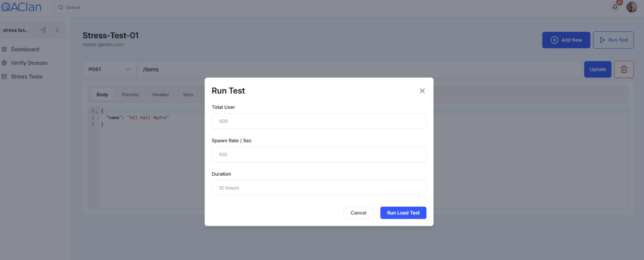This screenshot has height=260, width=644.
Task: Switch to the Header tab
Action: 161,94
